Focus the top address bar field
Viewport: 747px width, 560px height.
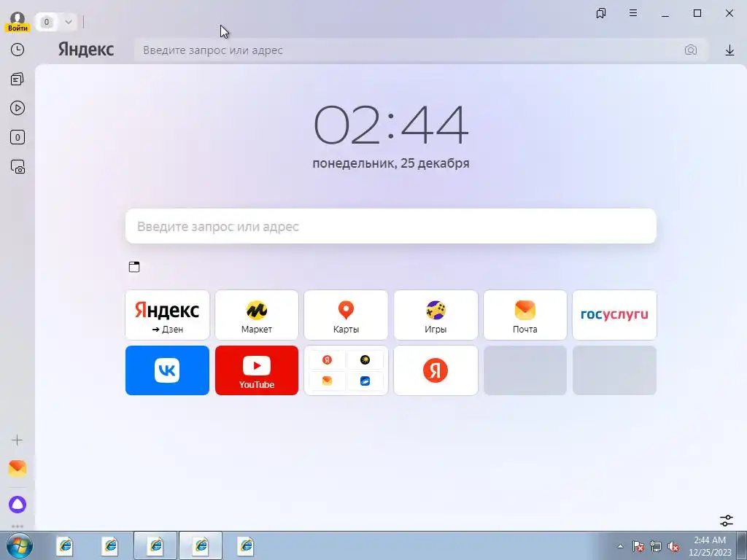pos(410,50)
